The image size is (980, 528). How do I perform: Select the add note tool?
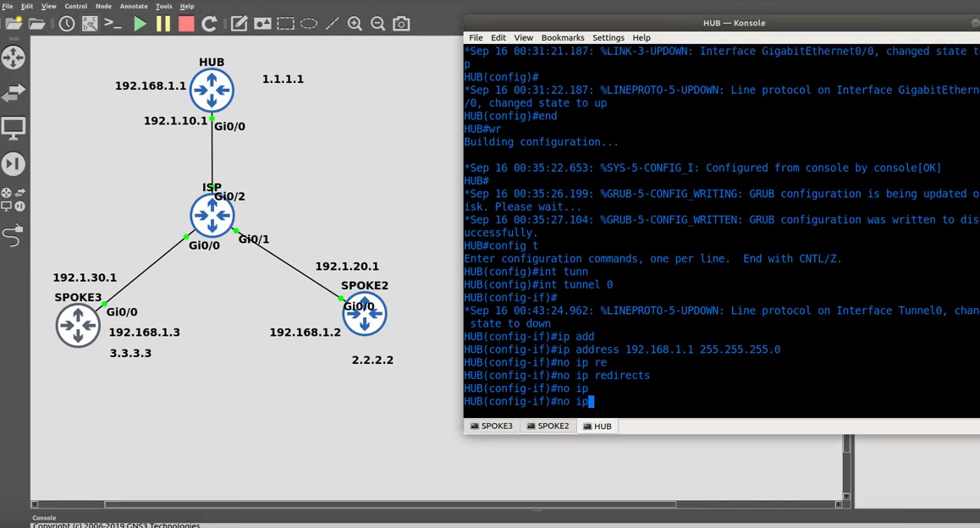click(239, 24)
